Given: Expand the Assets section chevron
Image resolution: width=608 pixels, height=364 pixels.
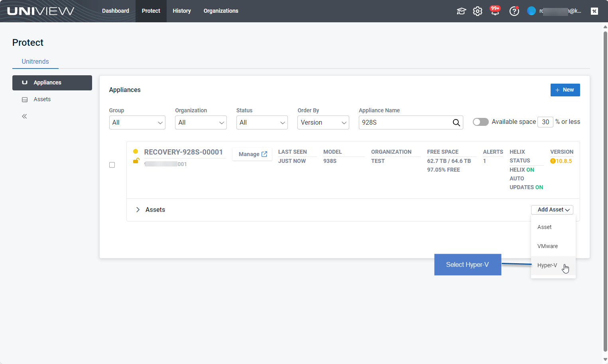Looking at the screenshot, I should 138,209.
